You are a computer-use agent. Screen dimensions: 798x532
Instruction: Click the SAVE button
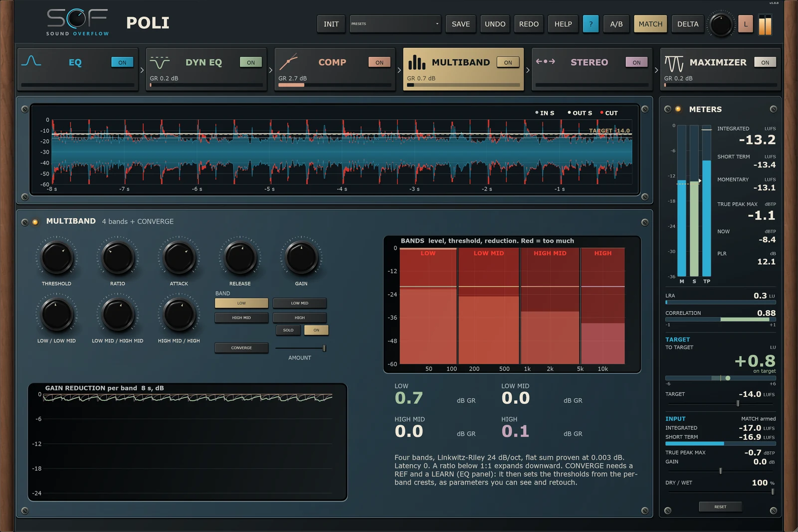461,24
